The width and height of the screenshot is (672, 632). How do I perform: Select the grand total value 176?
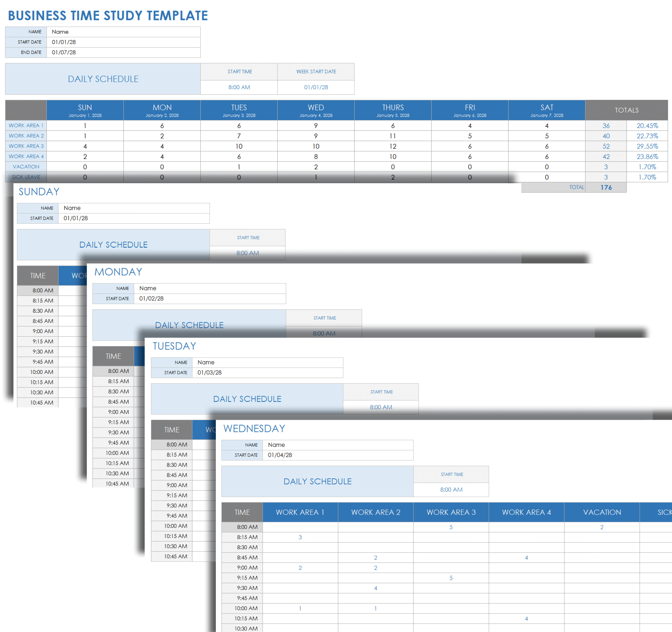click(606, 187)
